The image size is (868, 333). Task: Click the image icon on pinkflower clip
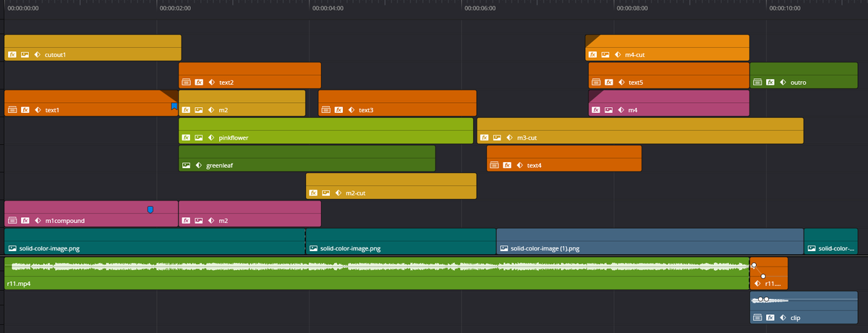tap(199, 138)
